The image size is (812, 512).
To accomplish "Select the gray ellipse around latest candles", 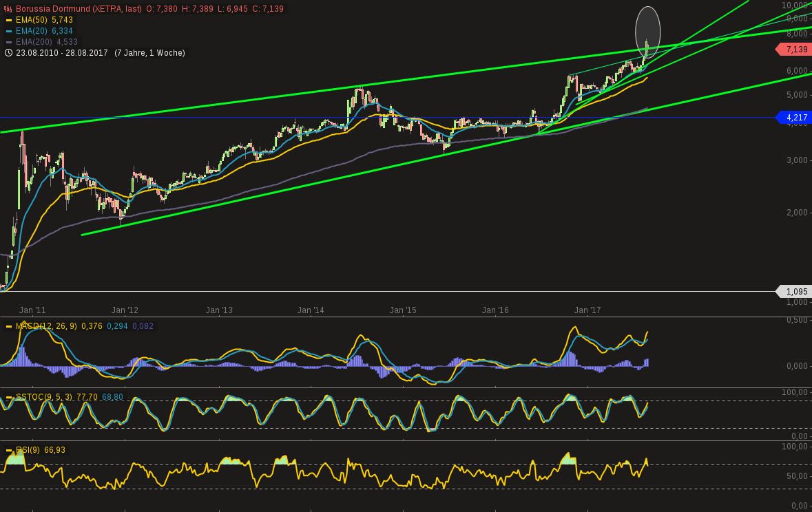I will pos(648,32).
